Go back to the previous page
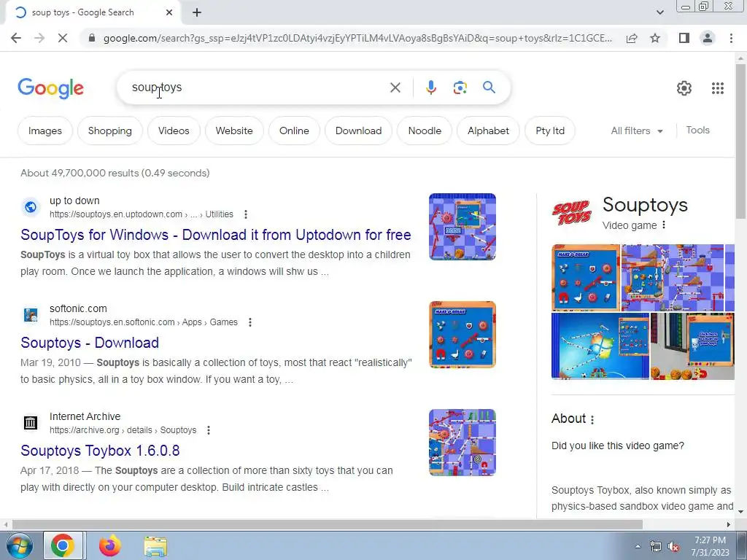The image size is (747, 560). point(16,38)
